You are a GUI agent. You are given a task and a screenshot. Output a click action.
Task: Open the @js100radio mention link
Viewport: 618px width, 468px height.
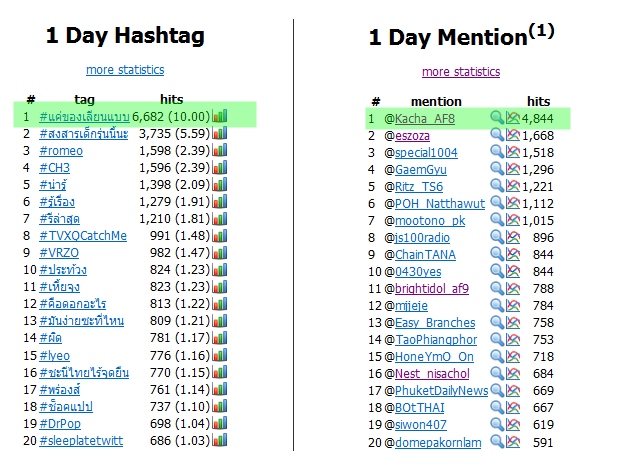pyautogui.click(x=422, y=237)
